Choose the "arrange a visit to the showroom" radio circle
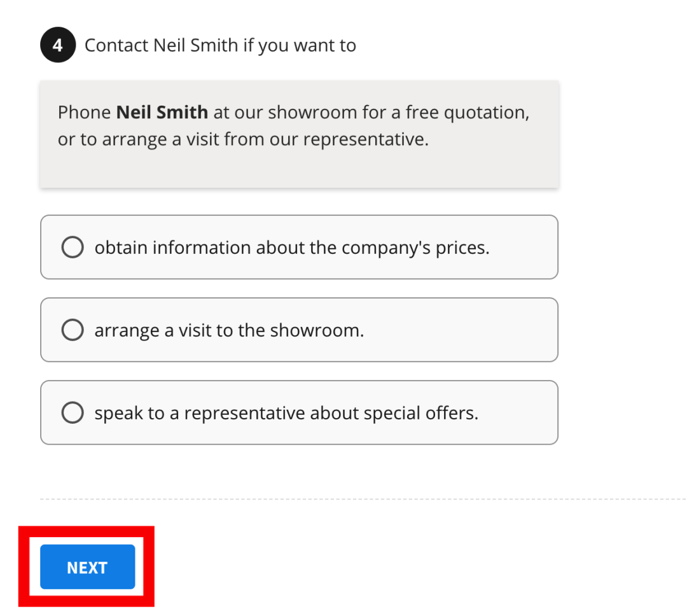687x616 pixels. pos(73,330)
